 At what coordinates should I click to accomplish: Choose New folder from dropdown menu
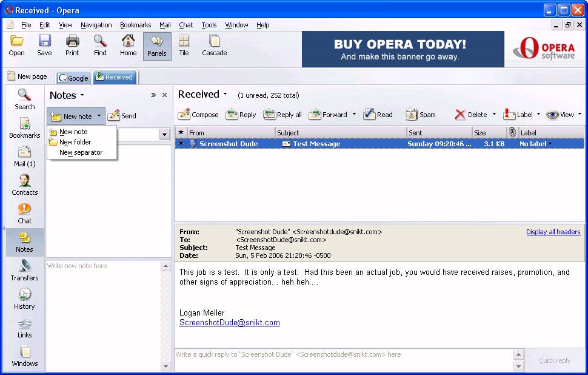[75, 142]
